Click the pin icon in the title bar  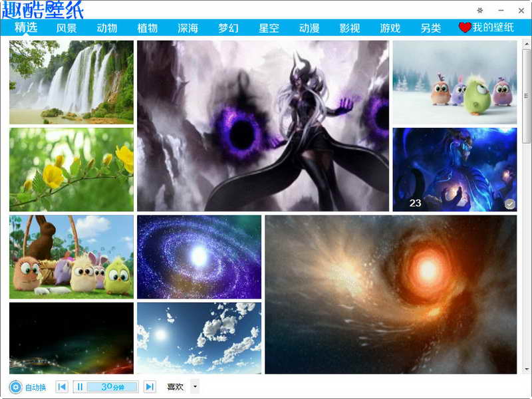[x=479, y=11]
